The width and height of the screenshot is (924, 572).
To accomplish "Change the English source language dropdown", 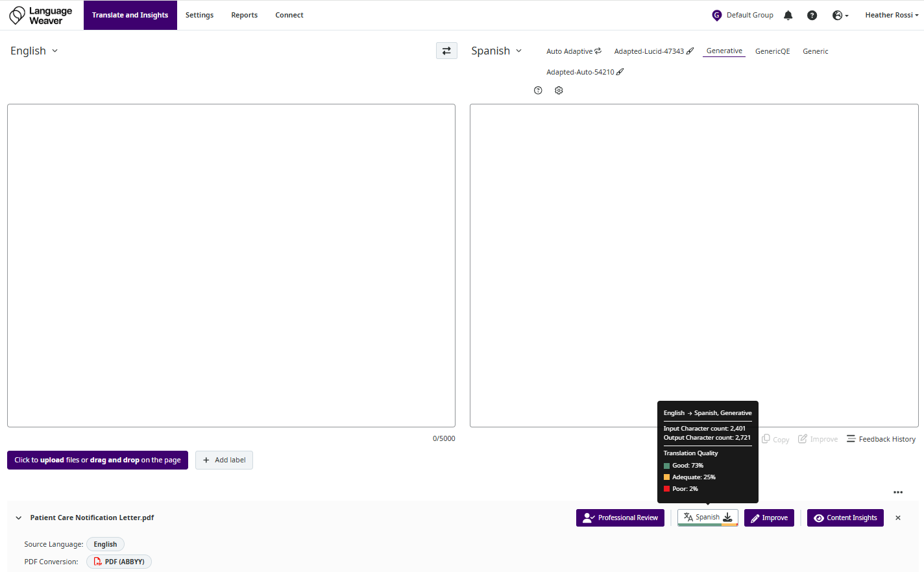I will coord(34,51).
